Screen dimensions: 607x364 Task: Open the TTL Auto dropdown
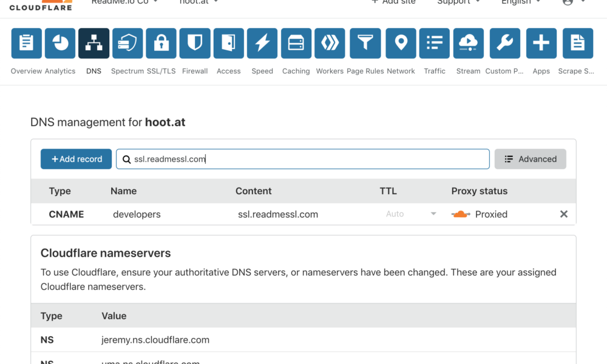coord(411,214)
